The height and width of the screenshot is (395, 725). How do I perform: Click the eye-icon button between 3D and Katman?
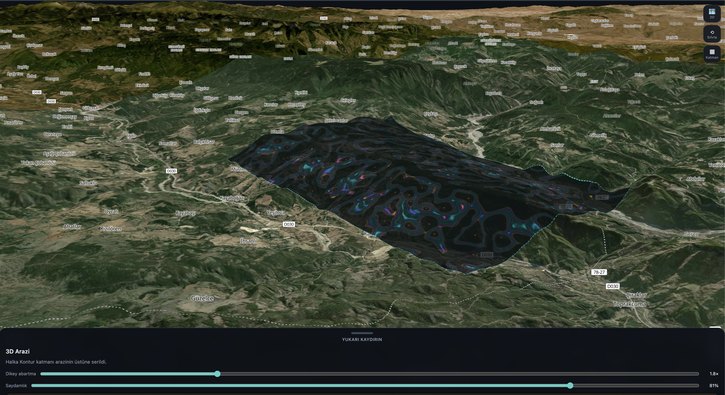[712, 34]
